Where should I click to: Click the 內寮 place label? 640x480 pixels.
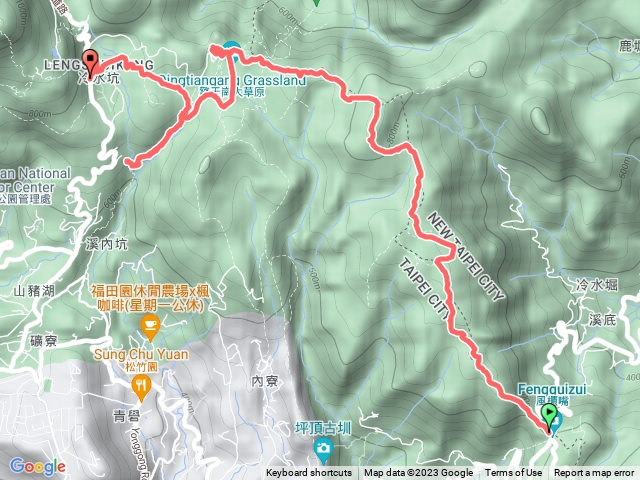[264, 381]
